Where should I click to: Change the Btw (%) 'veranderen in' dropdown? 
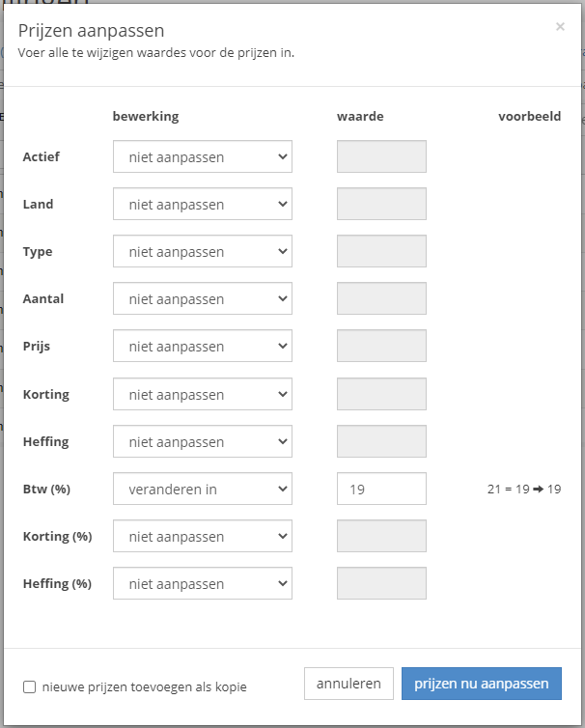point(203,489)
